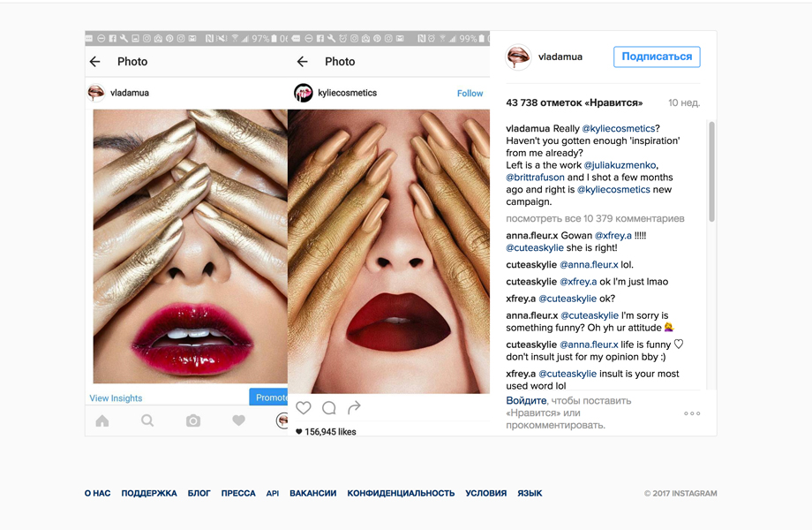The height and width of the screenshot is (530, 812).
Task: Click the blue Follow link beside kyliecosmetics
Action: [470, 94]
